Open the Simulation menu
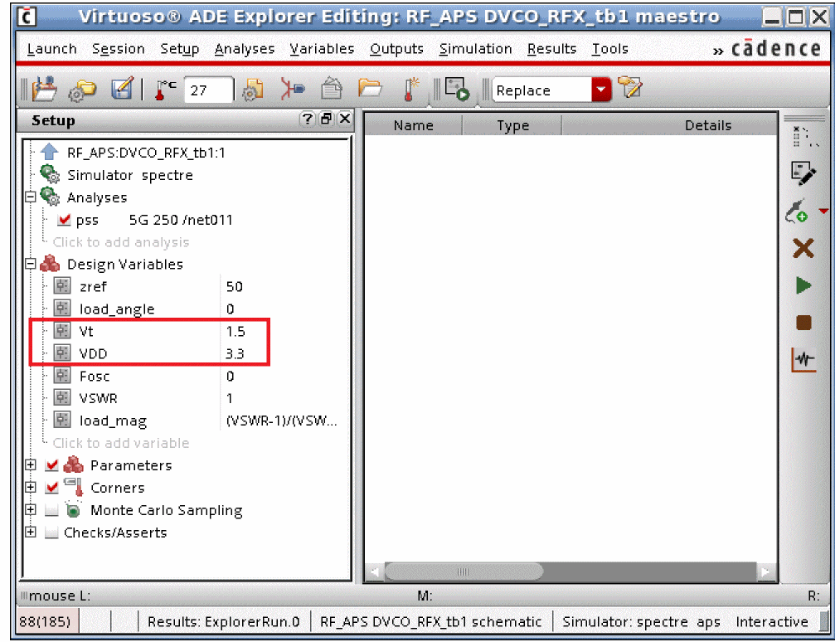The height and width of the screenshot is (642, 840). coord(475,49)
